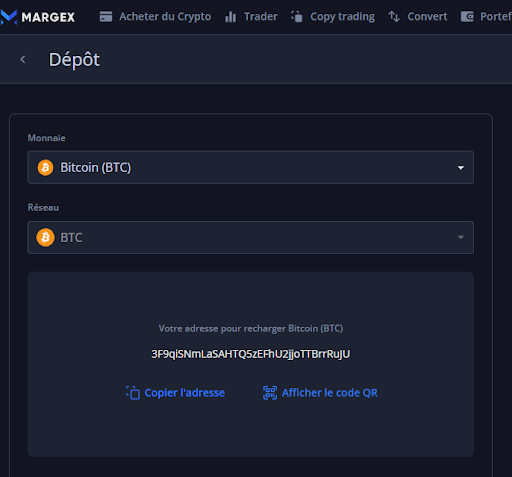Click the credit card icon beside Acheter du Crypto
The width and height of the screenshot is (512, 477).
coord(106,16)
